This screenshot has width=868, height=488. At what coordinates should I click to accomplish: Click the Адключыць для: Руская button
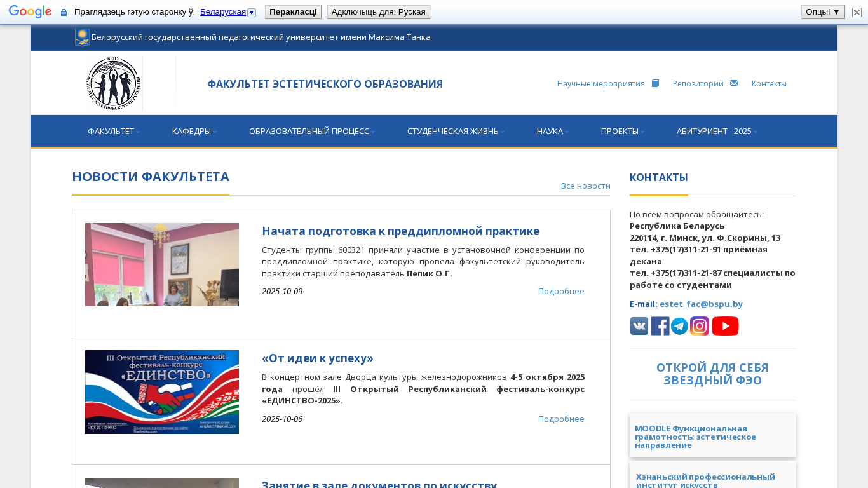pos(379,12)
